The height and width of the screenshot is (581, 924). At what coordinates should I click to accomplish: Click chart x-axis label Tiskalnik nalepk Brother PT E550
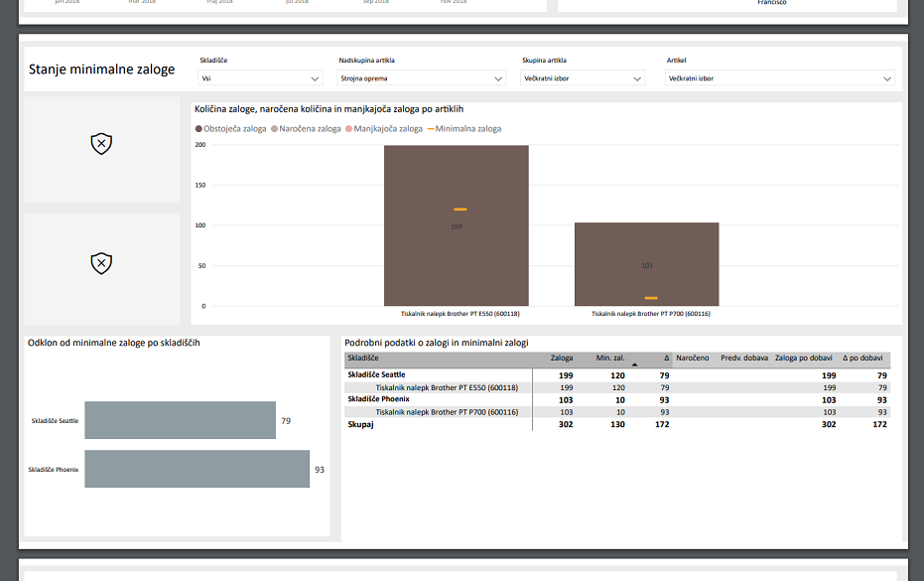point(461,314)
